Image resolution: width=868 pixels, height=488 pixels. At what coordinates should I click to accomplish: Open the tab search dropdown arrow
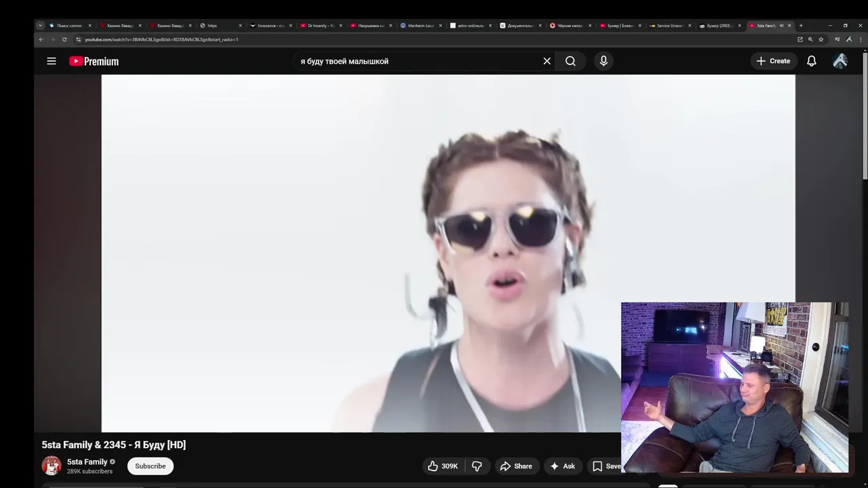pyautogui.click(x=40, y=26)
